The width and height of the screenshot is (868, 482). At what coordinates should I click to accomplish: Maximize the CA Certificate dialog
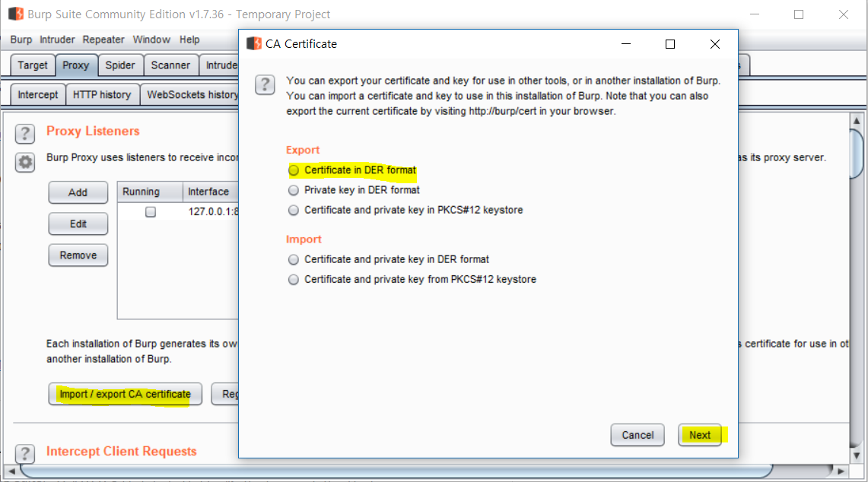[x=669, y=44]
